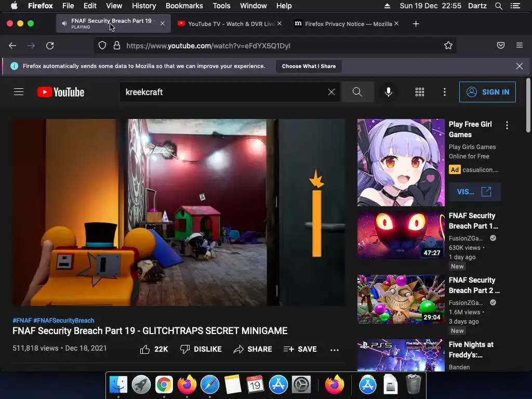Open Calendar from the Dock
The image size is (532, 399).
256,385
